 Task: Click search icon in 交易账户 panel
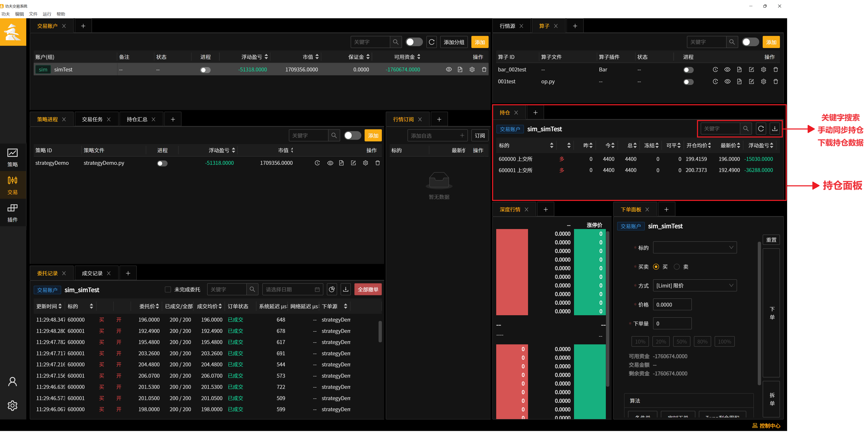point(396,42)
